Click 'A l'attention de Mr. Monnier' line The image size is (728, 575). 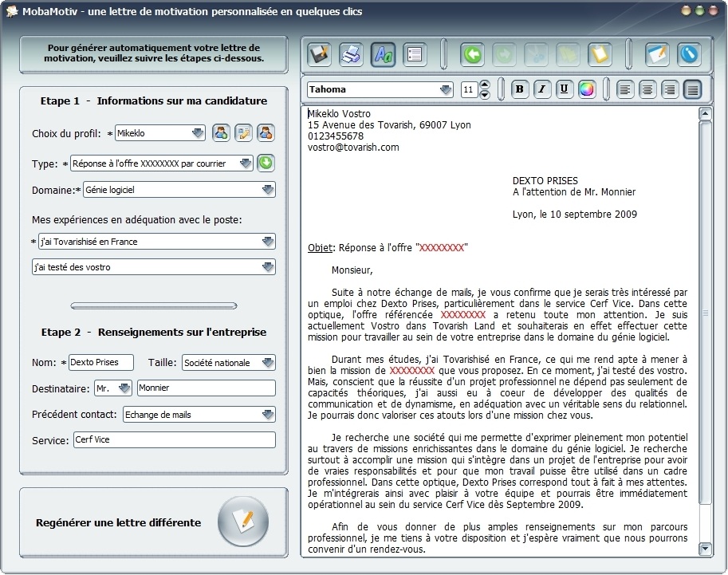pos(574,192)
